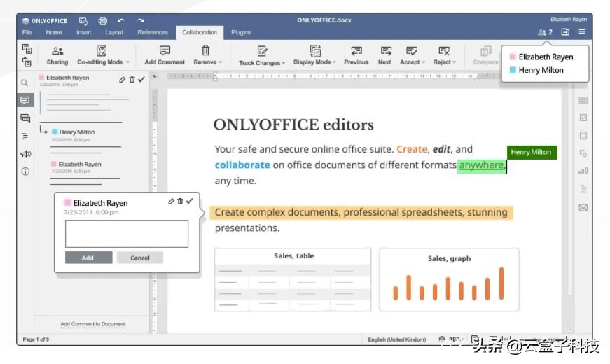Resolve top comment with checkmark icon

point(141,79)
